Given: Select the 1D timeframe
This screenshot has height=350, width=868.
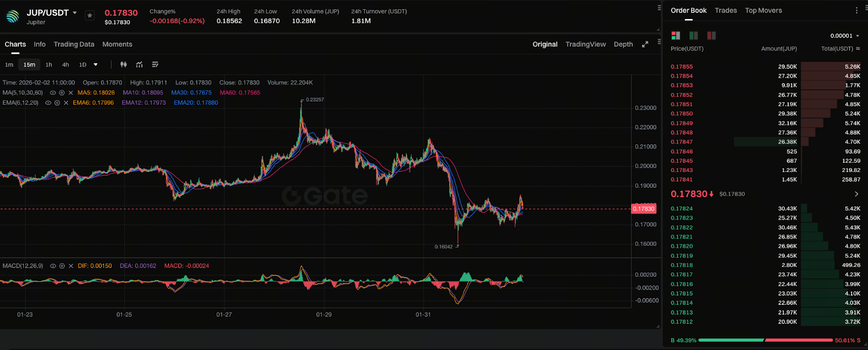Looking at the screenshot, I should pyautogui.click(x=82, y=65).
